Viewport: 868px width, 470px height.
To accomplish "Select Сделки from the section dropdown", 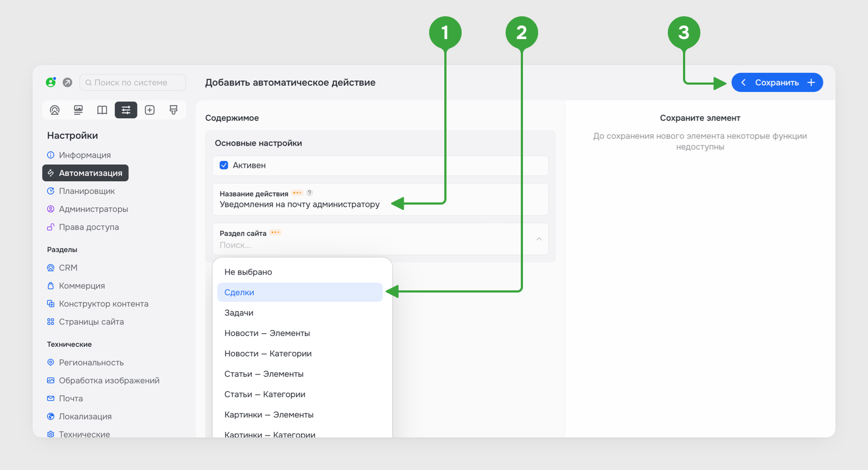I will (300, 292).
